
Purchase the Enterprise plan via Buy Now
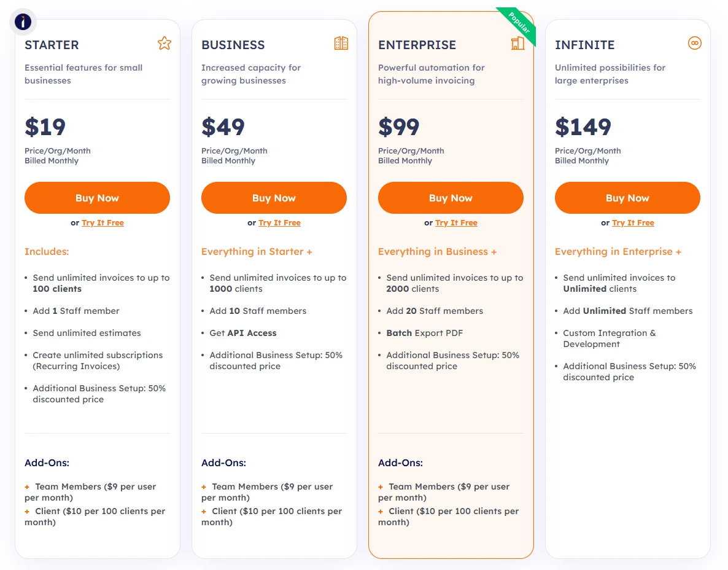tap(451, 198)
